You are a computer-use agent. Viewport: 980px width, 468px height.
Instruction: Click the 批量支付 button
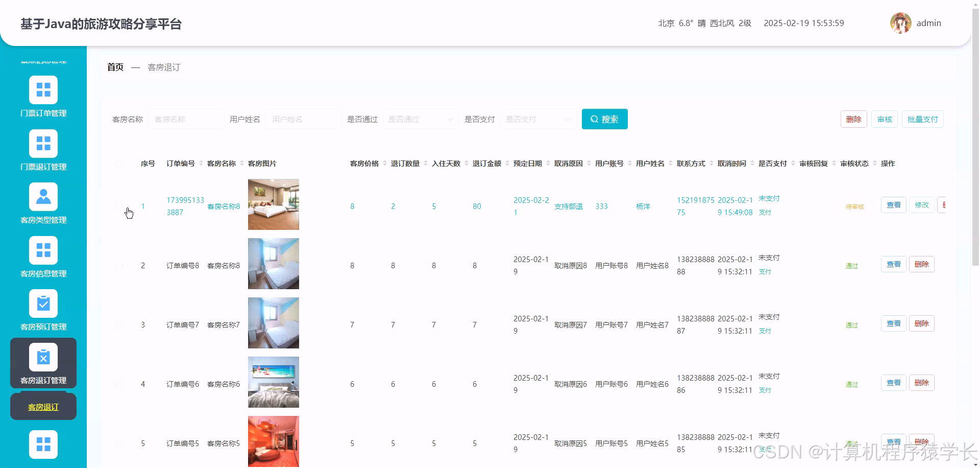click(x=922, y=119)
